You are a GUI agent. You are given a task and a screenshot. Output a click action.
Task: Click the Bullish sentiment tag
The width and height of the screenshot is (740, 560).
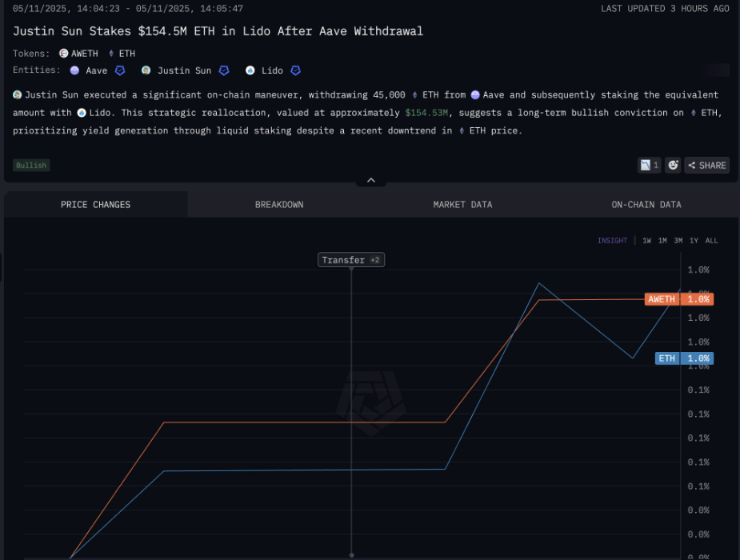coord(31,165)
